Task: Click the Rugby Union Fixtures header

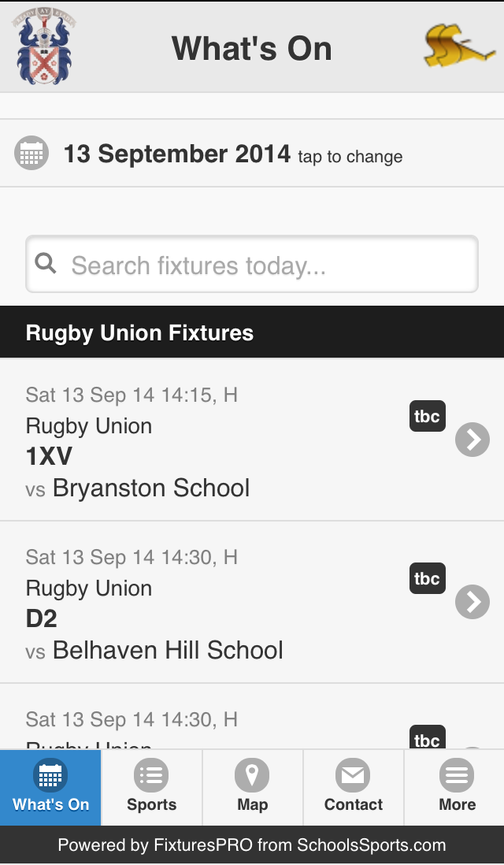Action: [x=139, y=332]
